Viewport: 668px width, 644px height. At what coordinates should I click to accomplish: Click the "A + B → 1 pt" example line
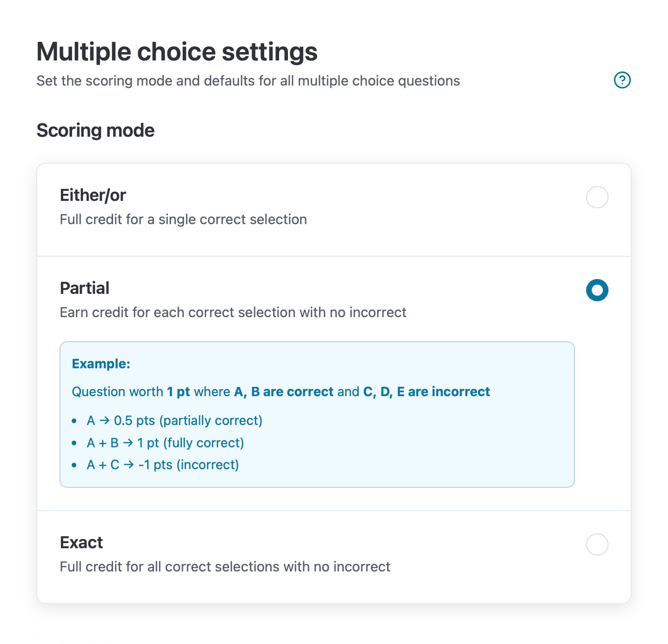pos(165,443)
